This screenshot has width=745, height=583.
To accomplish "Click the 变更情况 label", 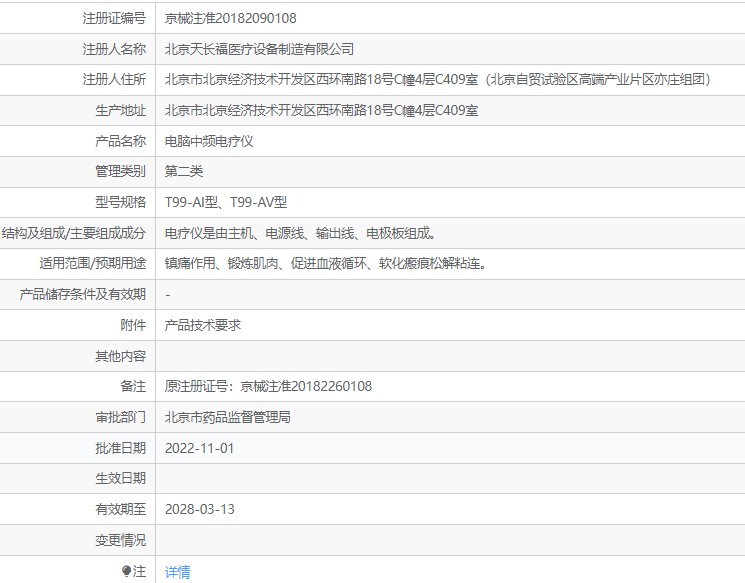I will pos(121,540).
